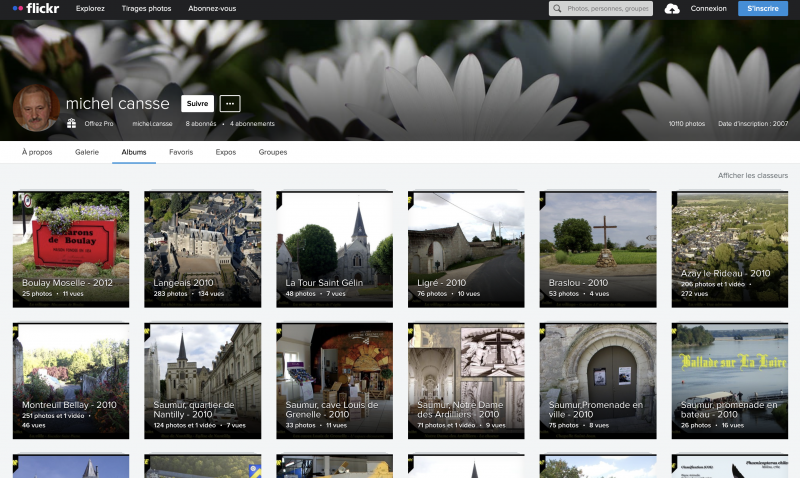The height and width of the screenshot is (478, 800).
Task: Focus the photos, personnes, groupes search field
Action: (605, 8)
